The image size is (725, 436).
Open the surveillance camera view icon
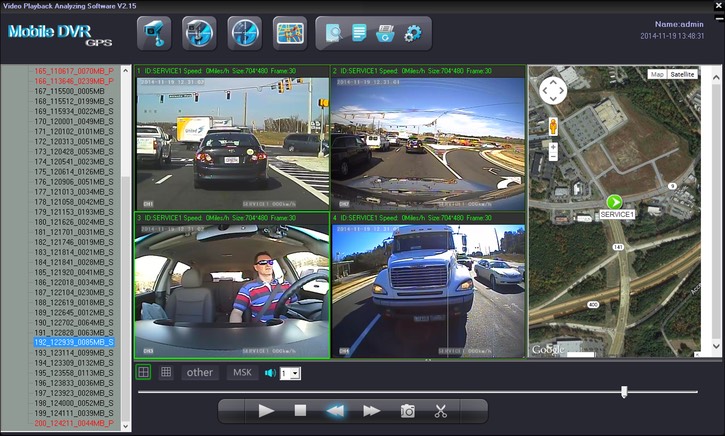point(154,33)
